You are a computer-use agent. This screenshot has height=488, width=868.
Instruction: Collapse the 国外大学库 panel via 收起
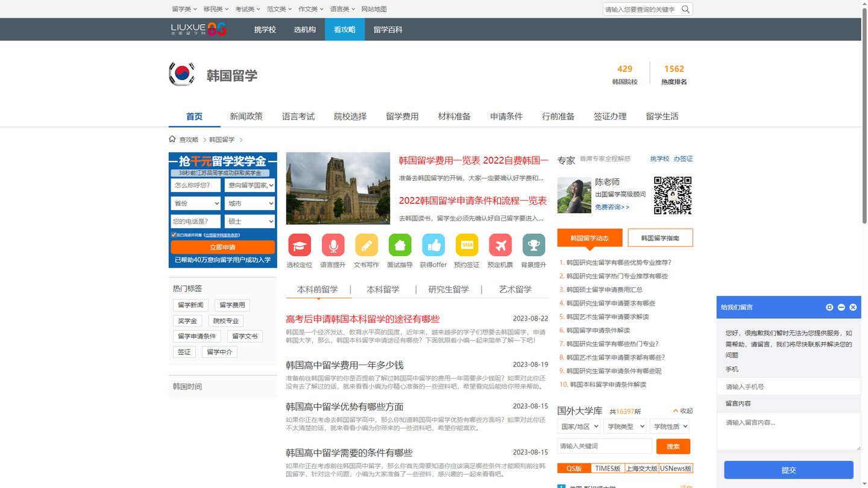point(683,411)
